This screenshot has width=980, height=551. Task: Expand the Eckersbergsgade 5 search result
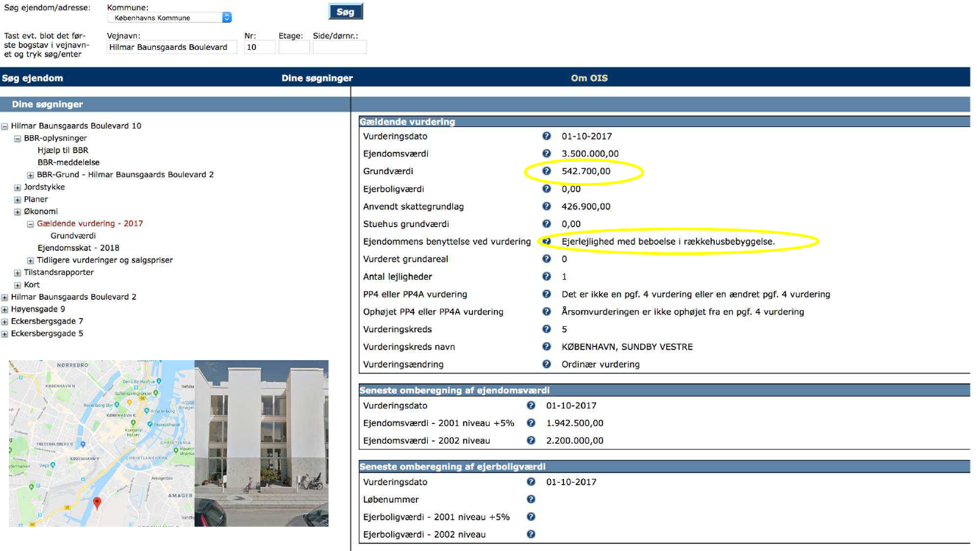pyautogui.click(x=5, y=334)
